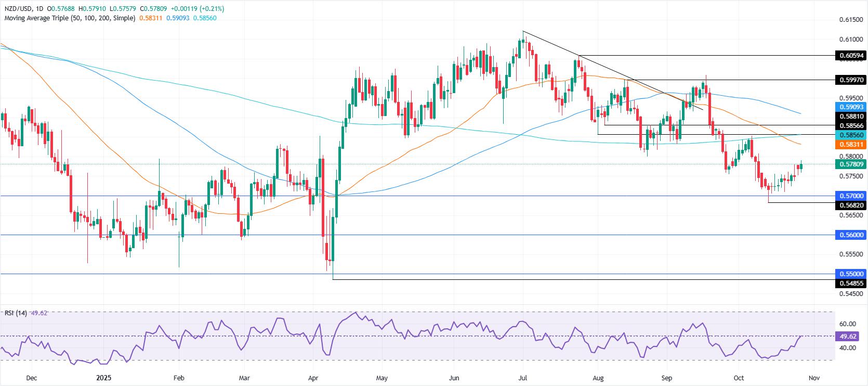Click the orange 0.58311 moving average value
Viewport: 868px width, 386px height.
pyautogui.click(x=151, y=18)
